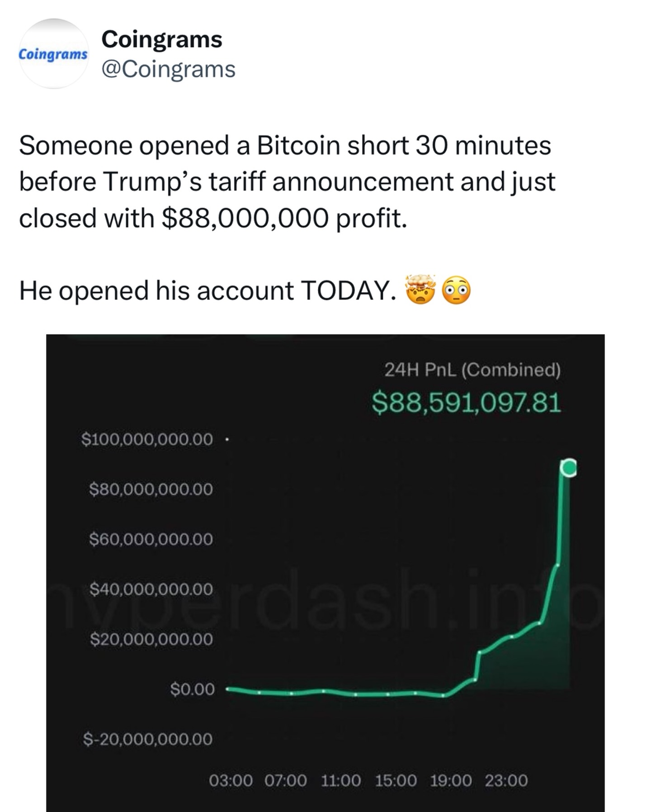This screenshot has width=651, height=812.
Task: Click the green endpoint dot on the chart
Action: click(569, 468)
